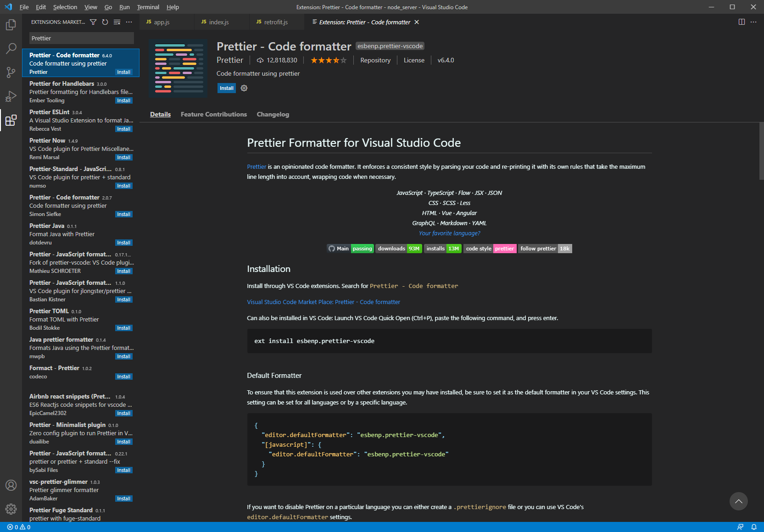Open the View menu
764x532 pixels.
tap(91, 7)
